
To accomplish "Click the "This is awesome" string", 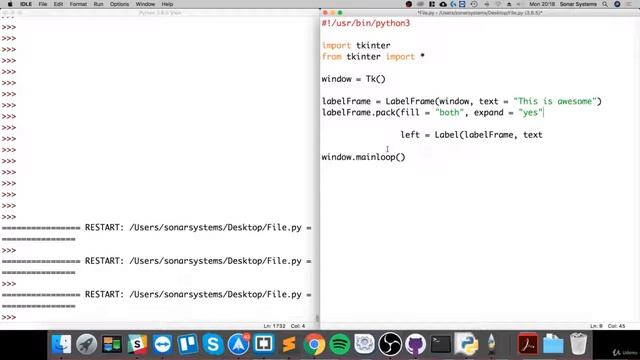I will click(555, 101).
